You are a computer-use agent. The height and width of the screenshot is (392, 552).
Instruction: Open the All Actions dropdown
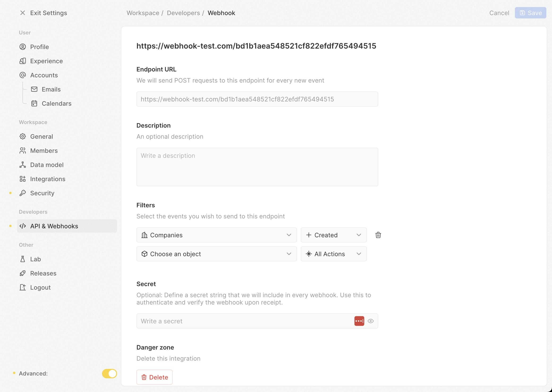tap(334, 254)
